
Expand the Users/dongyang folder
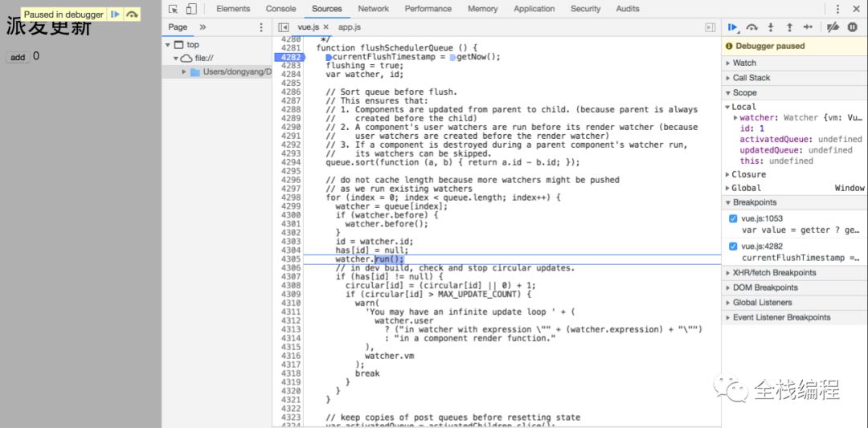click(x=184, y=72)
